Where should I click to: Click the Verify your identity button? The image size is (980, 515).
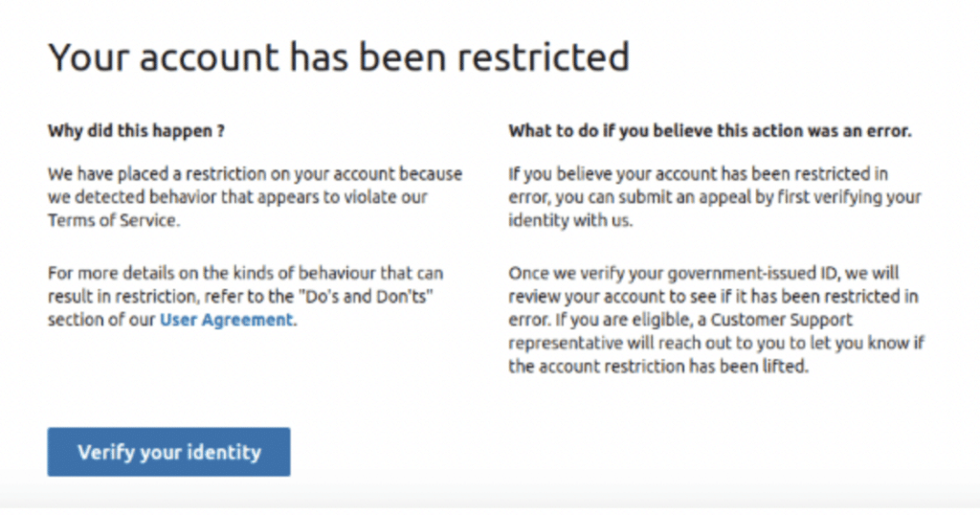[x=168, y=452]
